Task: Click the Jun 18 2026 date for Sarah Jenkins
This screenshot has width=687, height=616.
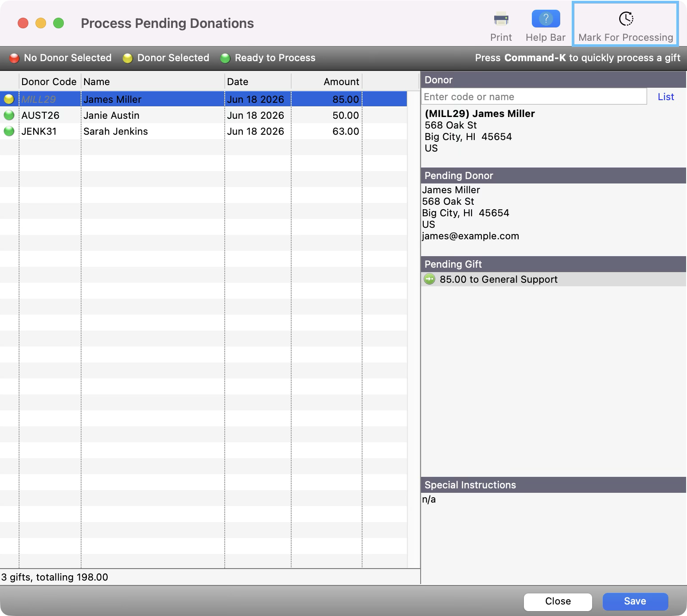Action: coord(256,131)
